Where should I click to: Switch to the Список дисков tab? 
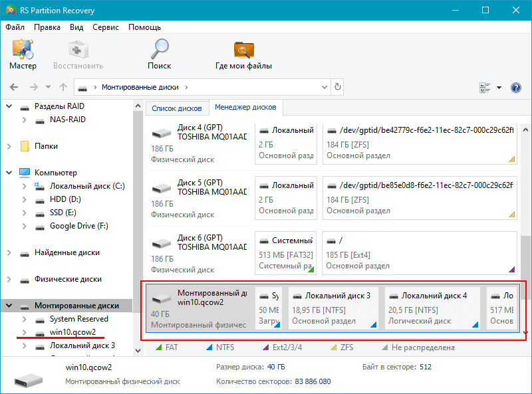pos(177,108)
